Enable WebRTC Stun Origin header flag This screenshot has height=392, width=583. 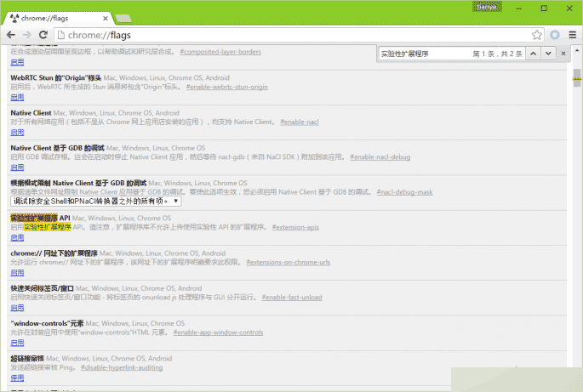[x=17, y=97]
